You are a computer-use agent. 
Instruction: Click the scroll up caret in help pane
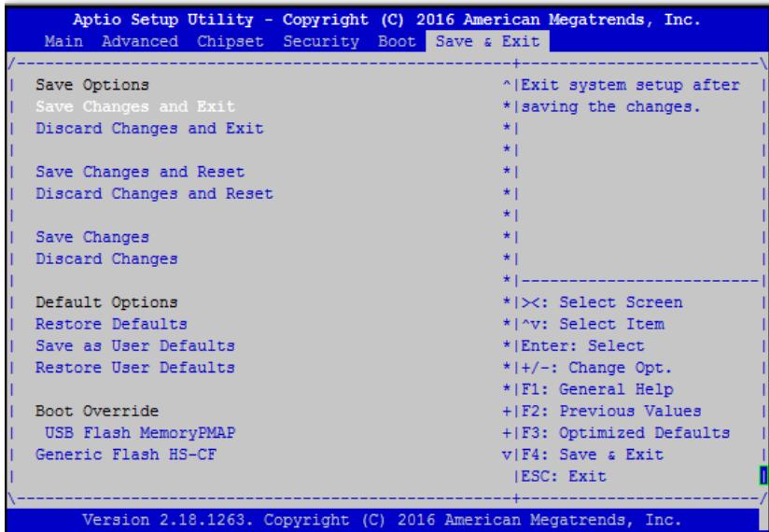[x=507, y=86]
